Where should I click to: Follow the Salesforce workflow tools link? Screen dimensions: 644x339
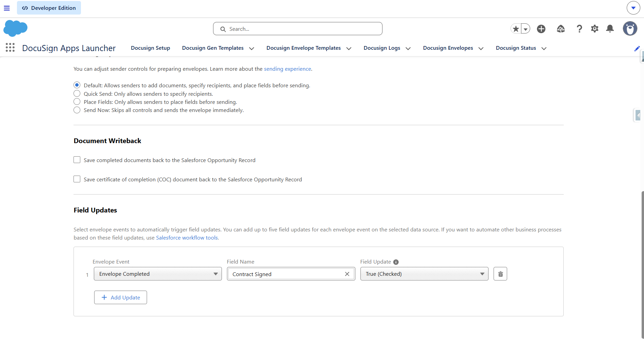point(187,238)
